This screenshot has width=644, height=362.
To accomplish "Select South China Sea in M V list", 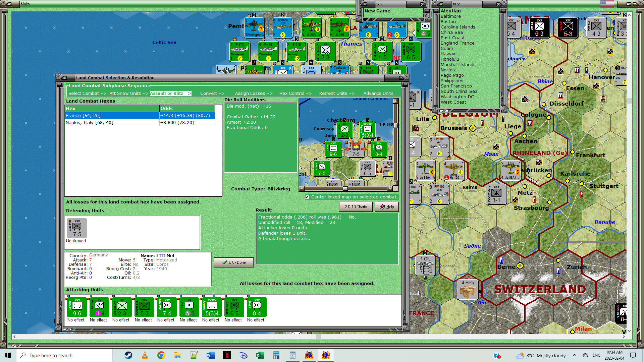I will (459, 92).
